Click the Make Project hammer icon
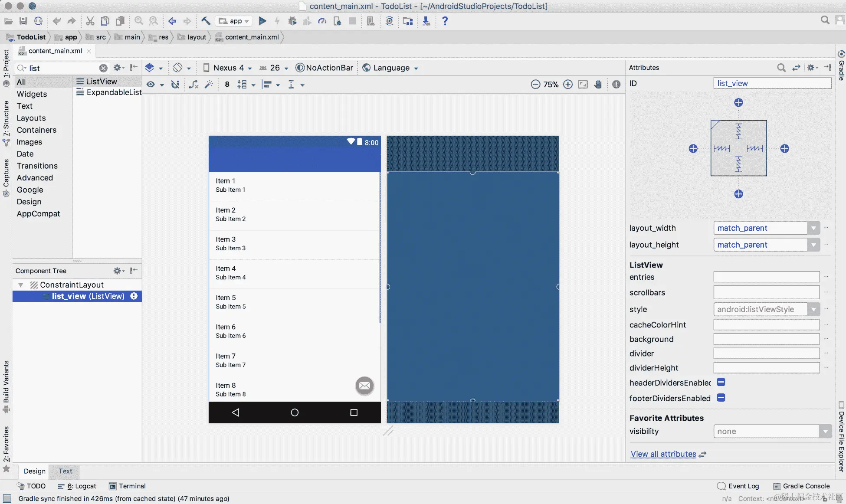846x504 pixels. 206,21
